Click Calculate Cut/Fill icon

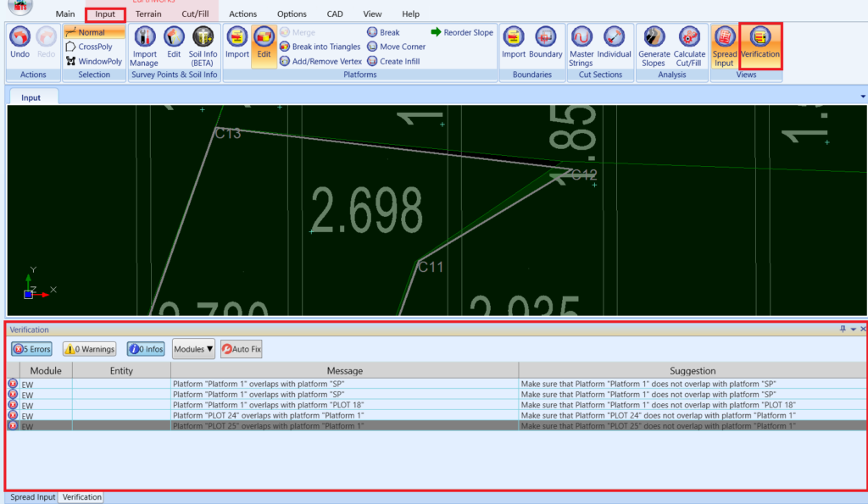pos(689,47)
